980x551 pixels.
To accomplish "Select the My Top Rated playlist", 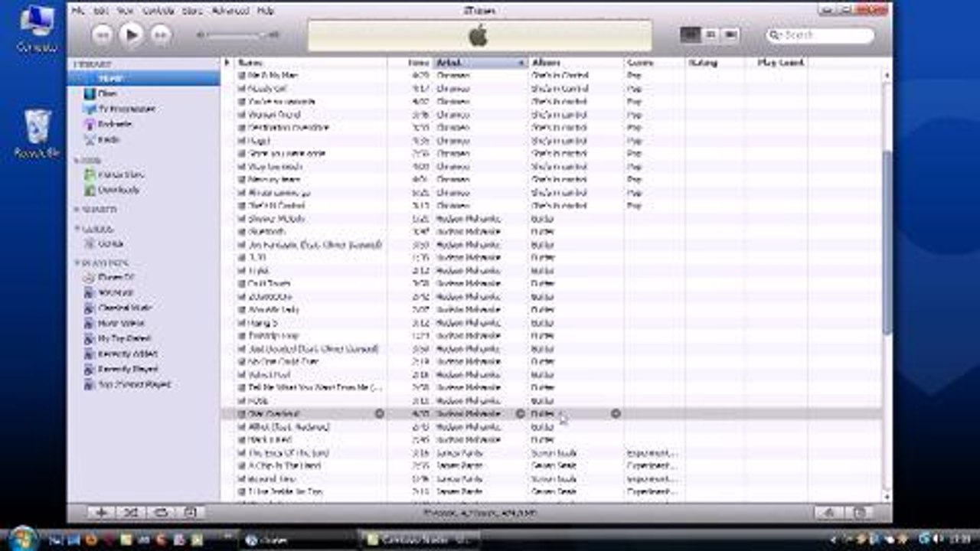I will pyautogui.click(x=124, y=338).
